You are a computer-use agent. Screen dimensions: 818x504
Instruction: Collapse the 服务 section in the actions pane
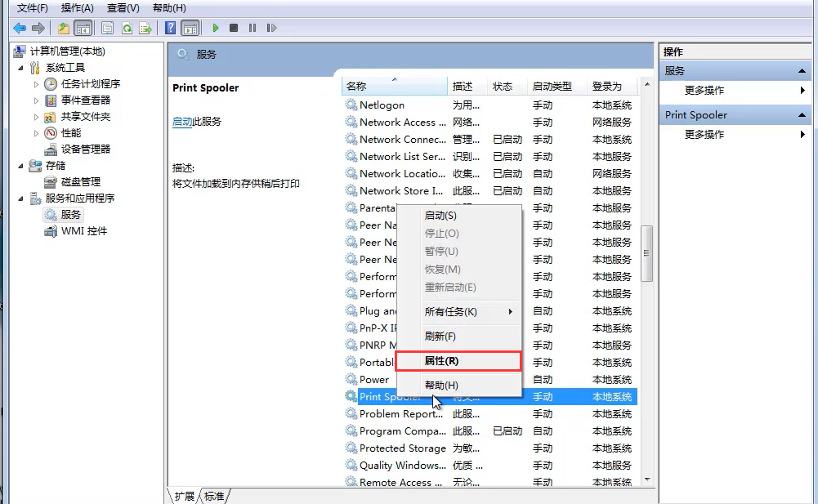point(802,71)
